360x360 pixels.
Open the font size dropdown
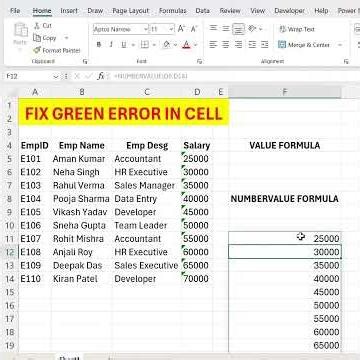pos(171,29)
